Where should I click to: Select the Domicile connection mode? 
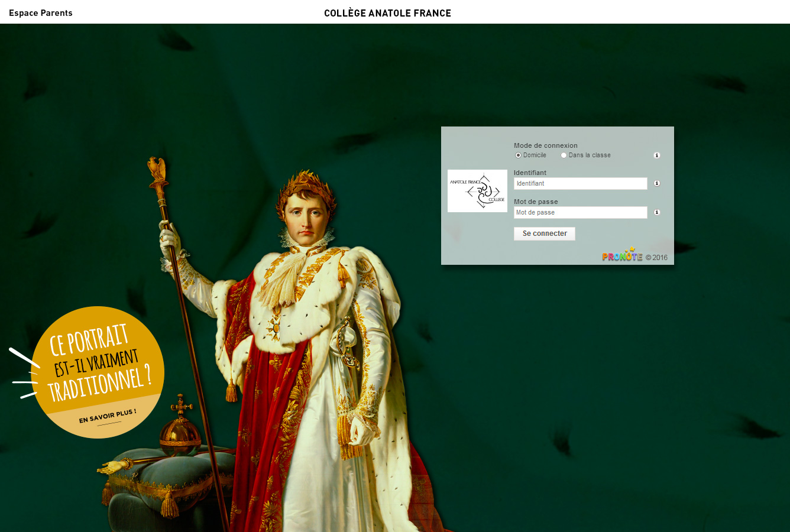tap(518, 155)
